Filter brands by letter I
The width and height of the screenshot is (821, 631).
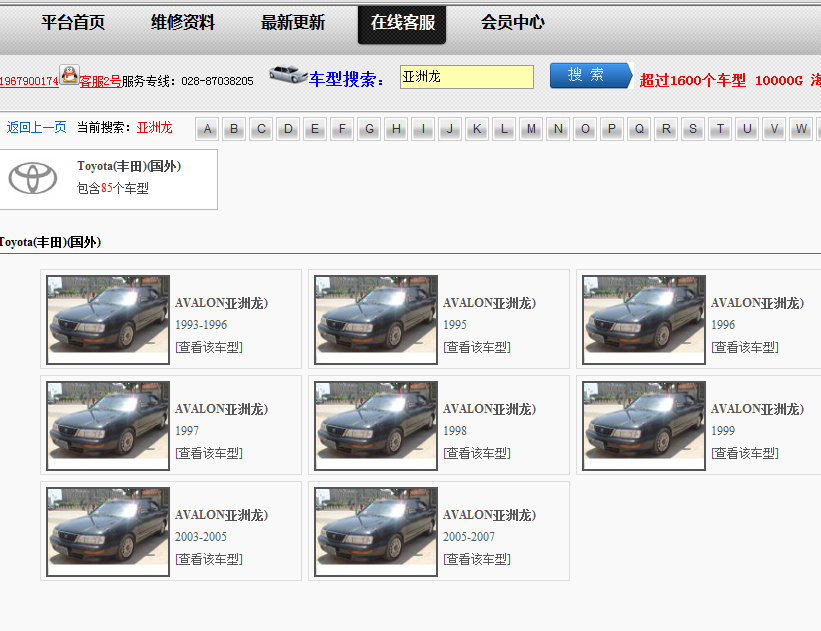[x=423, y=129]
